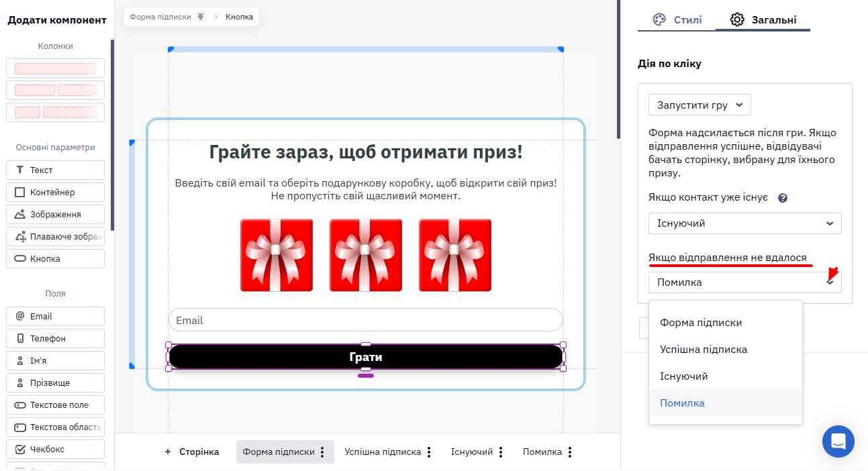Viewport: 868px width, 471px height.
Task: Add an Ім'я field component
Action: 55,360
